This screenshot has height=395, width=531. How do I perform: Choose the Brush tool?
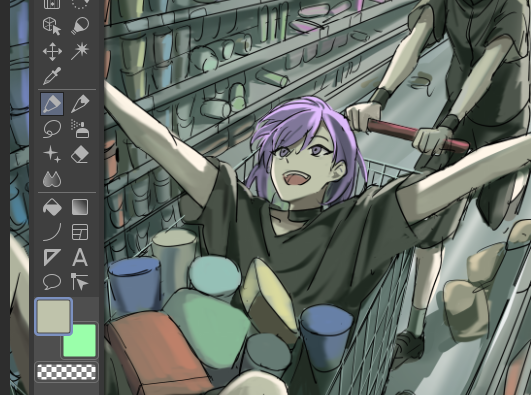coord(52,129)
